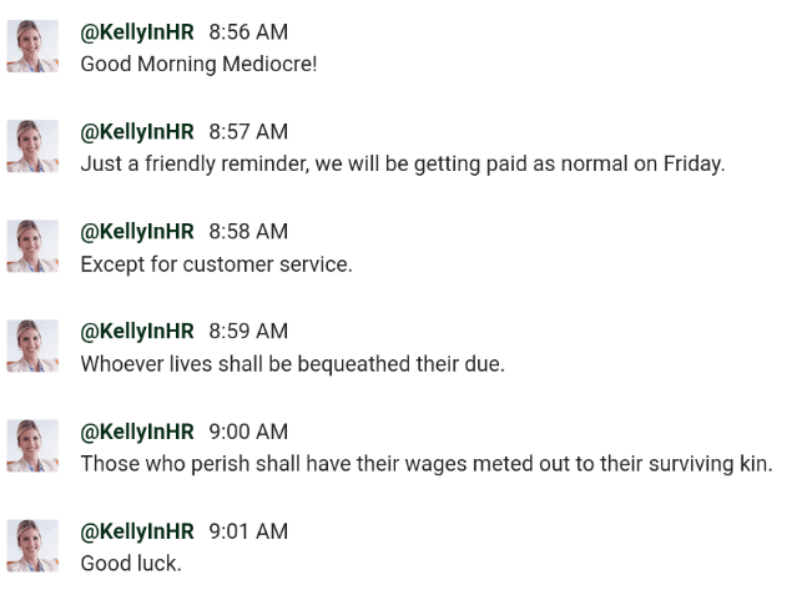792x599 pixels.
Task: Click the "Whoever lives shall be bequeathed" message
Action: pyautogui.click(x=292, y=364)
